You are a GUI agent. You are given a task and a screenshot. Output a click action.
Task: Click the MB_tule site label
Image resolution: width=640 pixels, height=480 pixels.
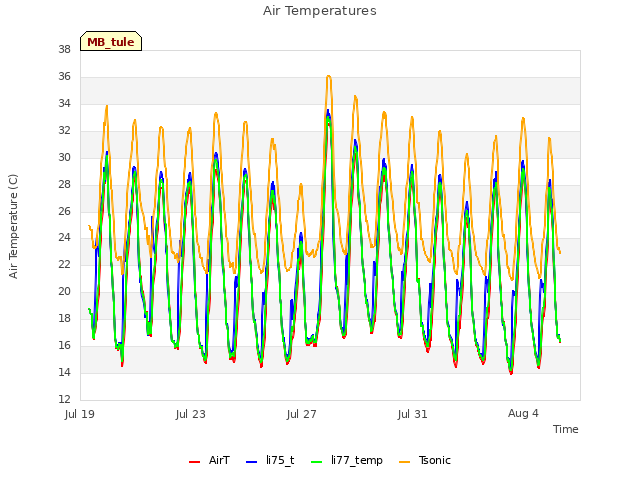(x=111, y=42)
